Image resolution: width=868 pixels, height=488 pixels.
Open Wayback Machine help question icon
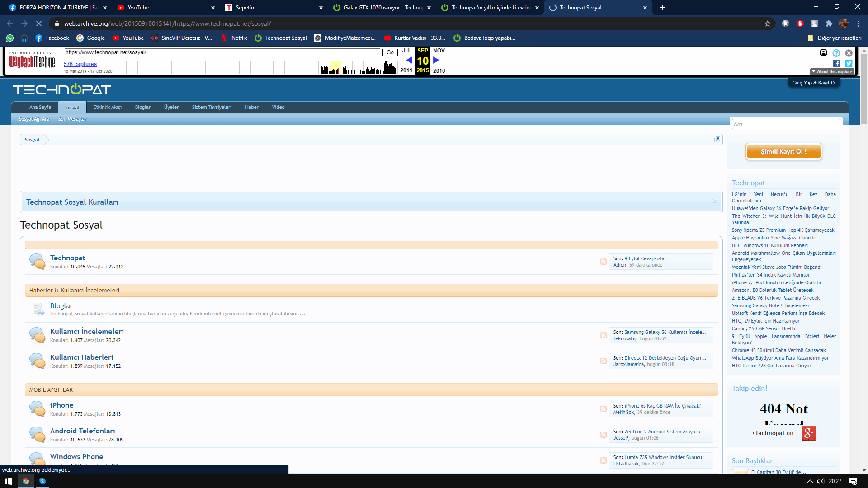(x=836, y=53)
